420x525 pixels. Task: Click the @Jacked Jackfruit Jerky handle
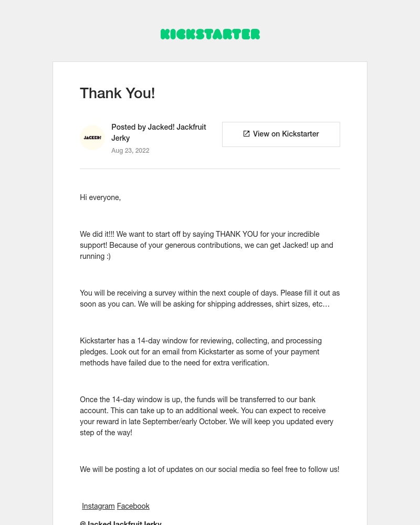[x=121, y=522]
